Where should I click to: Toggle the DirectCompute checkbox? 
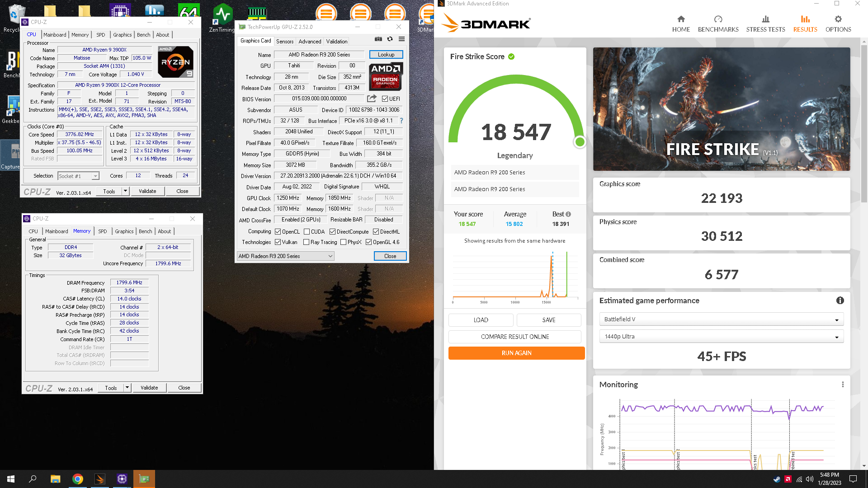(x=332, y=232)
